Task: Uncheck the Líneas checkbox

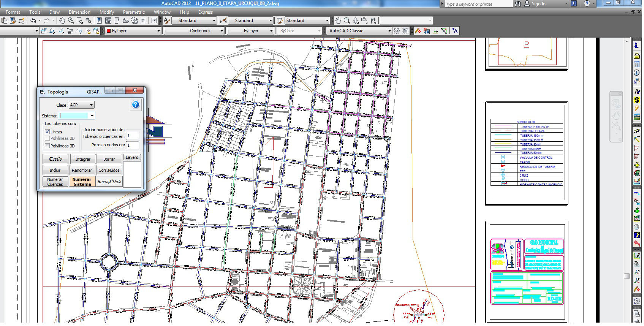Action: tap(47, 132)
